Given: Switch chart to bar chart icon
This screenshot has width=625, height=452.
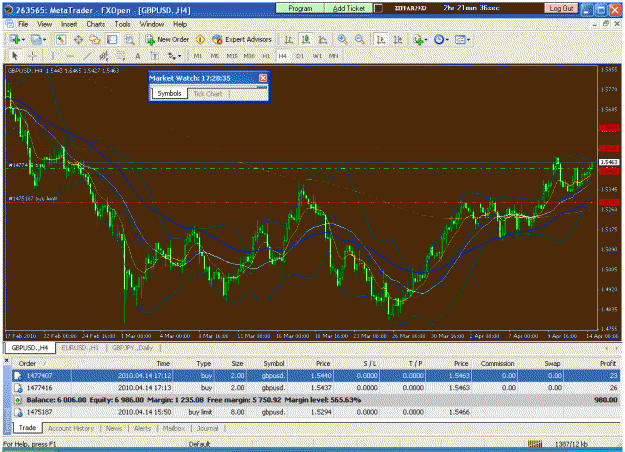Looking at the screenshot, I should 289,39.
